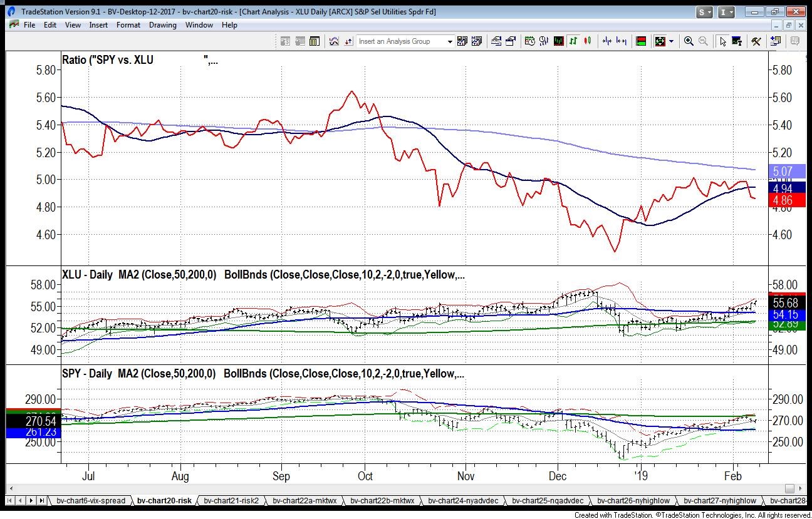Switch chart to candlestick bar type
Image resolution: width=812 pixels, height=519 pixels.
point(588,41)
